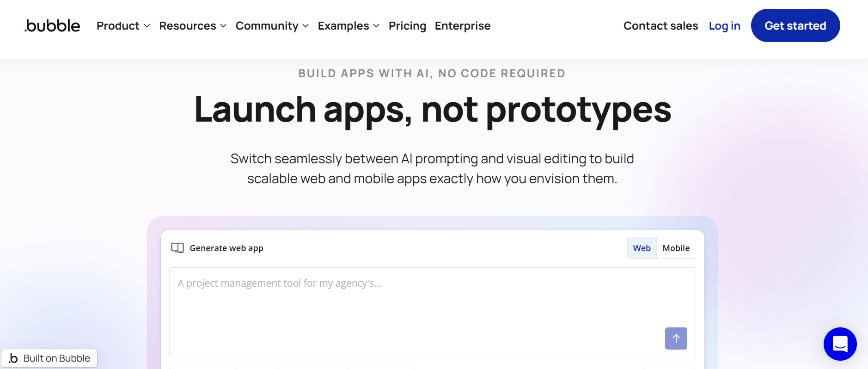Viewport: 868px width, 369px height.
Task: Click the Bubble logo in header
Action: point(52,25)
